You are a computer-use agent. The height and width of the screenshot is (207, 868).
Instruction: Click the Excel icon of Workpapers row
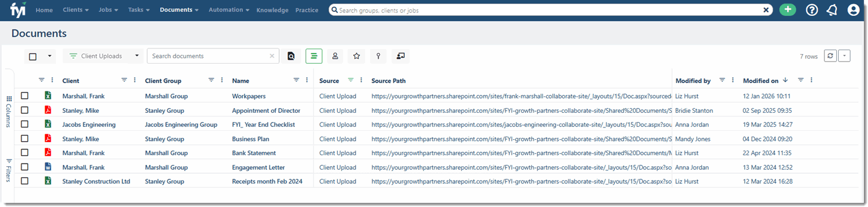click(48, 96)
